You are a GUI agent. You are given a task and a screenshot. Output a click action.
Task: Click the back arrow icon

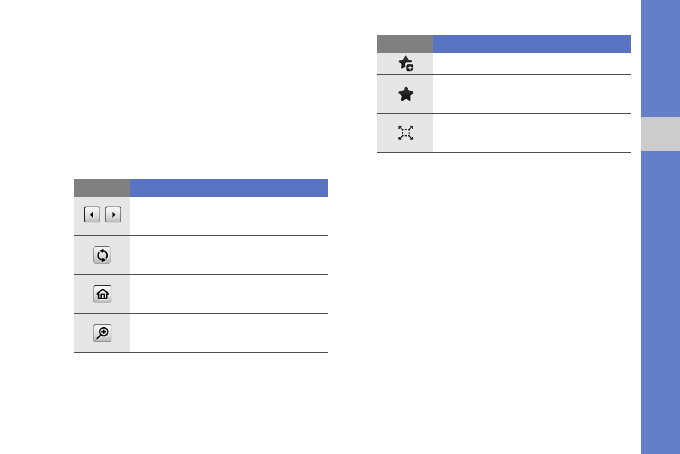91,216
